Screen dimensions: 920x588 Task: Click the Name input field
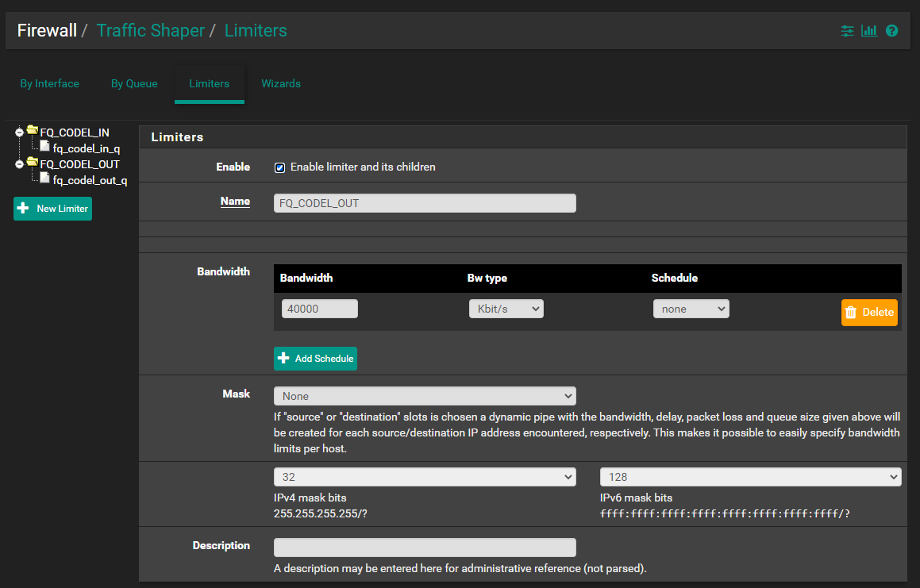click(x=425, y=203)
